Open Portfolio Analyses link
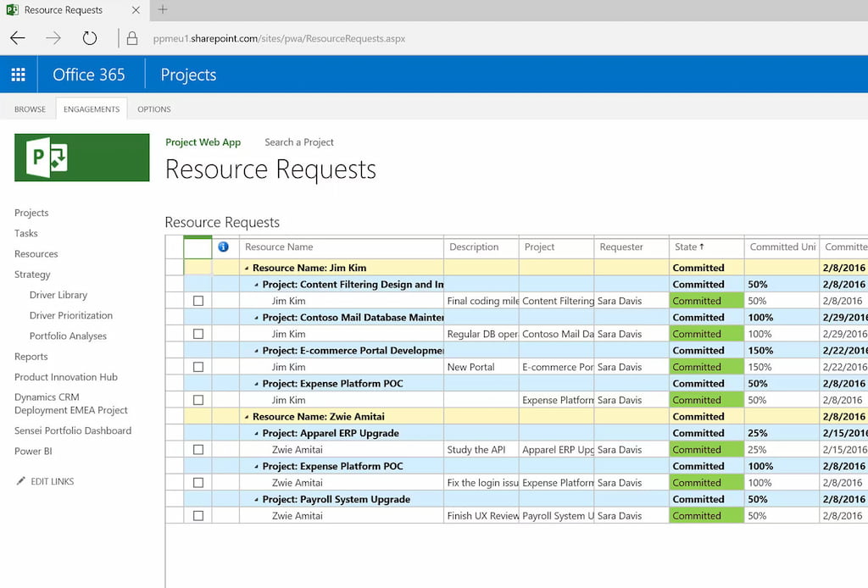Viewport: 868px width, 588px height. [68, 336]
